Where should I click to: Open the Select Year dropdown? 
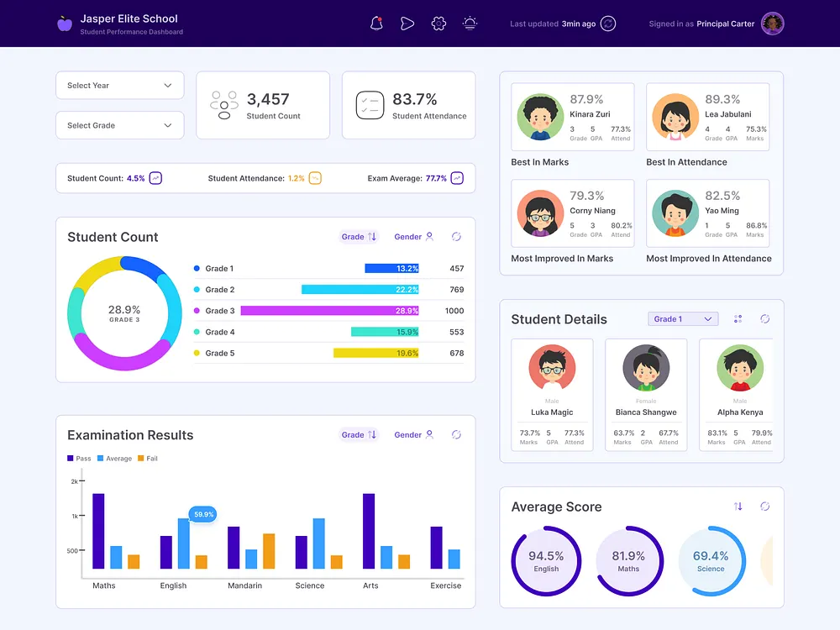tap(119, 85)
